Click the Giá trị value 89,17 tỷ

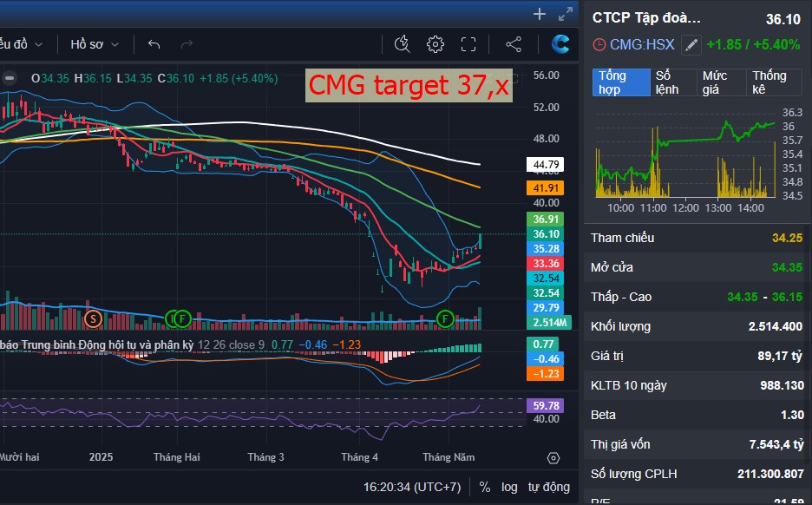point(780,356)
